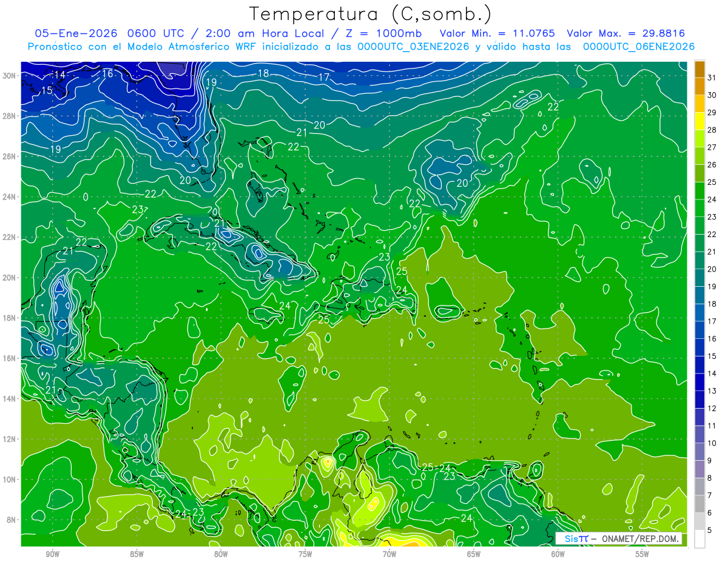Click the 26N latitude axis label
728x562 pixels.
point(9,156)
